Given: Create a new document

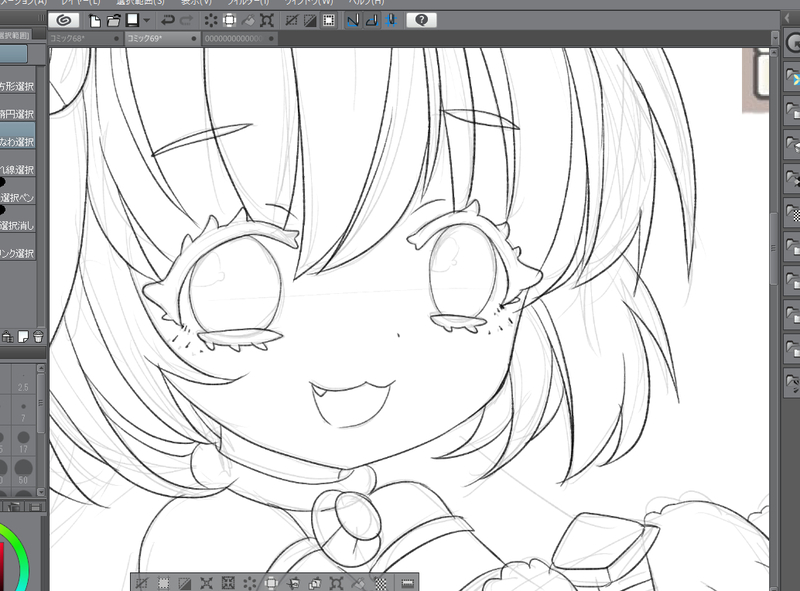Looking at the screenshot, I should tap(95, 20).
